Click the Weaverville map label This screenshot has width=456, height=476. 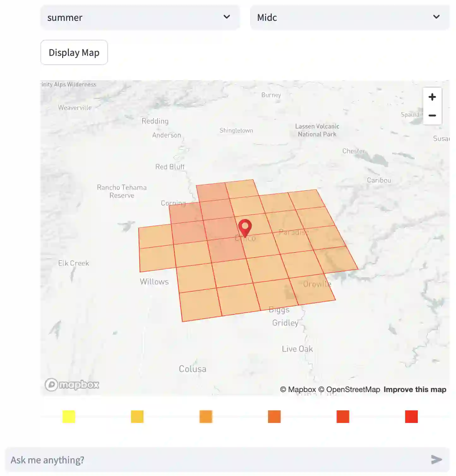pos(75,108)
